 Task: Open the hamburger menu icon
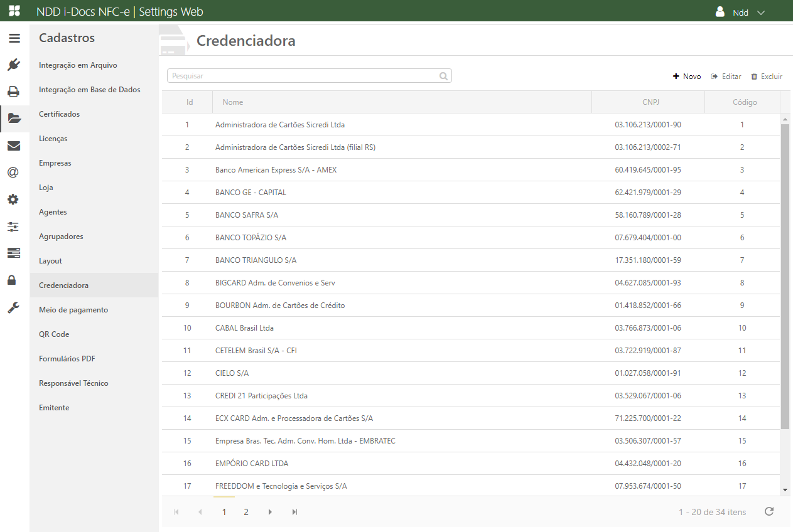click(x=14, y=38)
